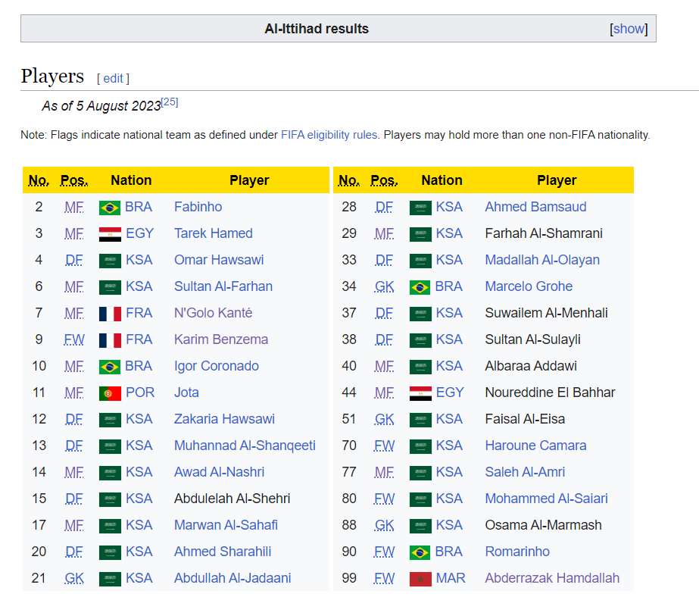Click Saudi flag icon in Omar Hawsawi row
Screen dimensions: 699x616
110,261
